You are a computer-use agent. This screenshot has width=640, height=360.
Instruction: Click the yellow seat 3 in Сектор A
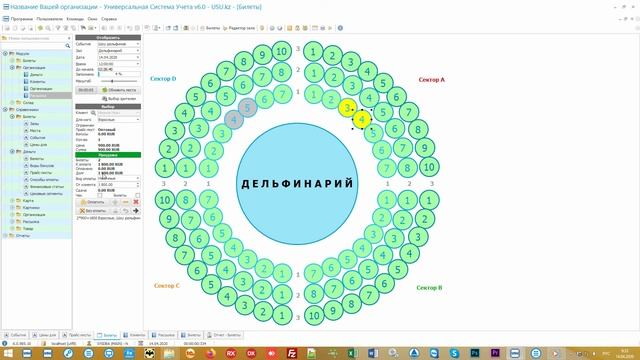tap(347, 108)
